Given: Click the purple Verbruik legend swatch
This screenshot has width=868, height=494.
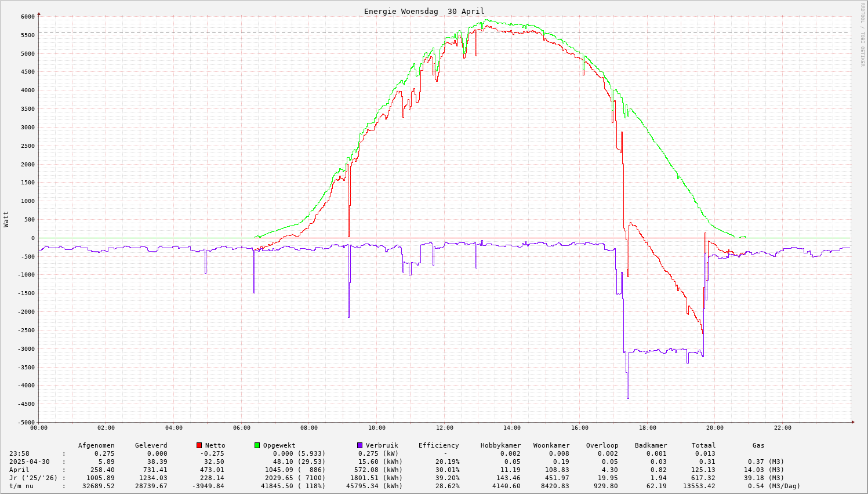Looking at the screenshot, I should tap(360, 445).
